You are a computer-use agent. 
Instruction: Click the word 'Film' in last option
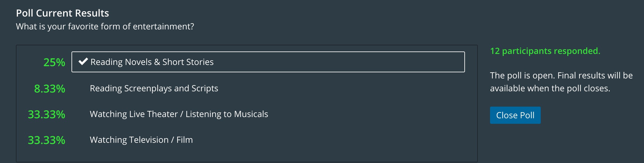185,140
